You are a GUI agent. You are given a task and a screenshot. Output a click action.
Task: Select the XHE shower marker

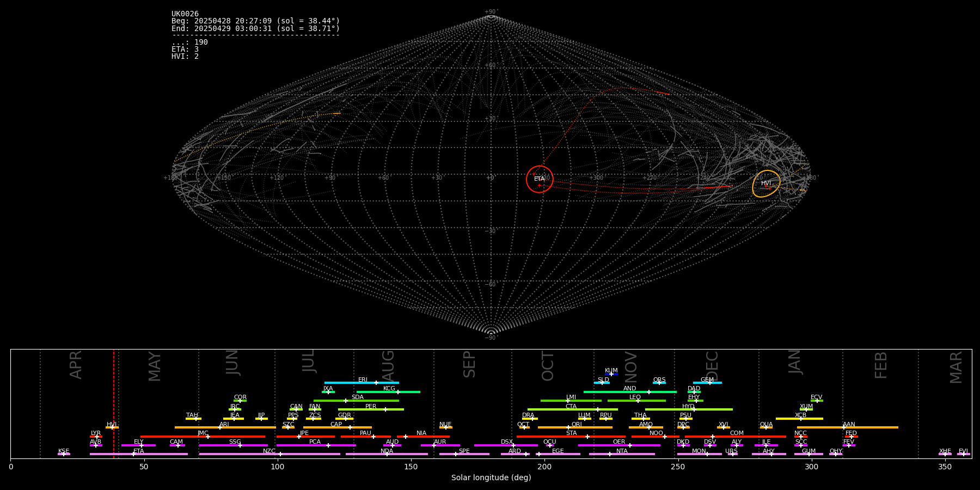[945, 454]
